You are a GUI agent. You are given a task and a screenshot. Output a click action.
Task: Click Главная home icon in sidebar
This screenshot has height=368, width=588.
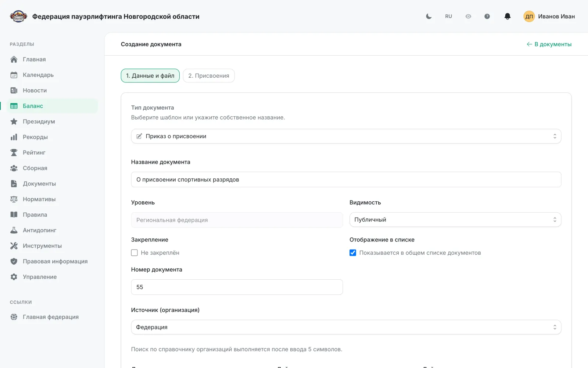pos(14,59)
